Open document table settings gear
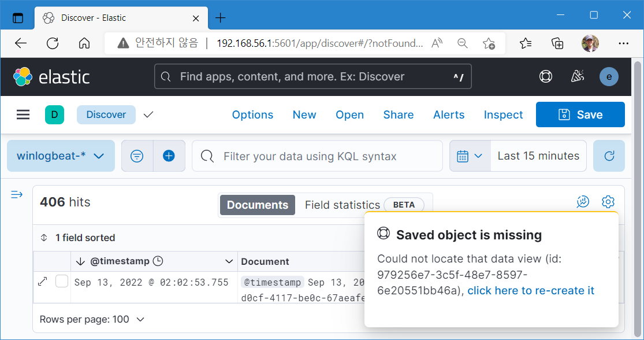 608,202
